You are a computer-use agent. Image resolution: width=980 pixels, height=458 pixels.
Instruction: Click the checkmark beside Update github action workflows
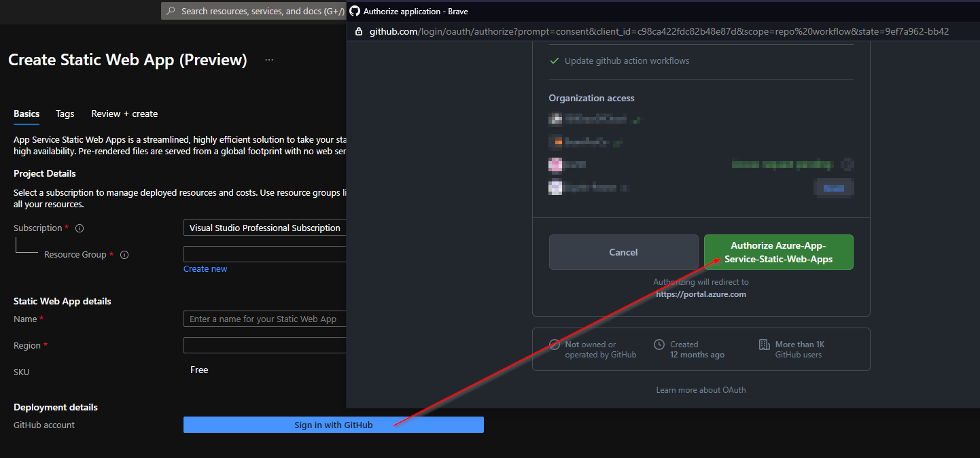(555, 60)
